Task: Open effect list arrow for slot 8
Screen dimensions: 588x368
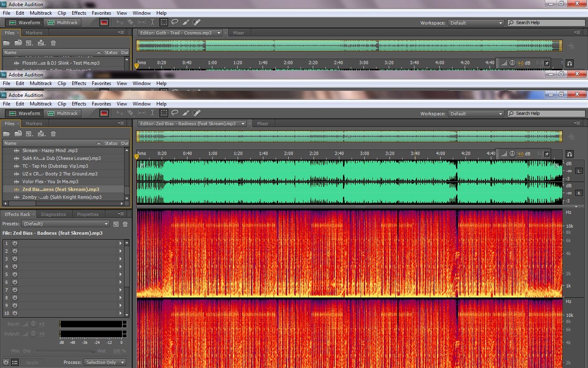Action: [x=120, y=298]
